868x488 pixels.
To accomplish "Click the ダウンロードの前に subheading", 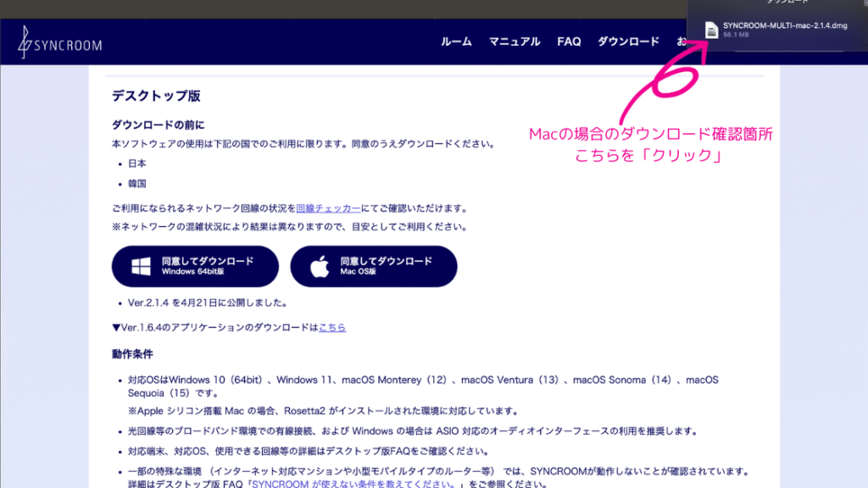I will coord(159,125).
